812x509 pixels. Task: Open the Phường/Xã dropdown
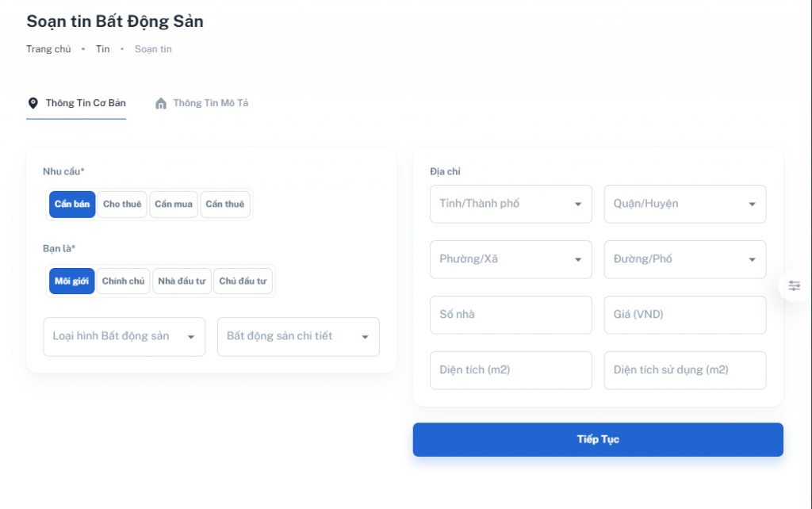point(511,259)
